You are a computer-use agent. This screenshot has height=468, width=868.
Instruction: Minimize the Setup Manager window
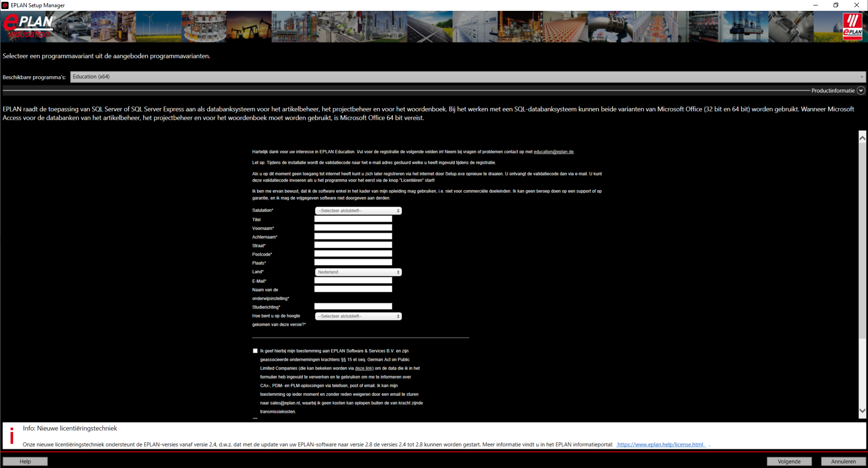click(x=816, y=5)
